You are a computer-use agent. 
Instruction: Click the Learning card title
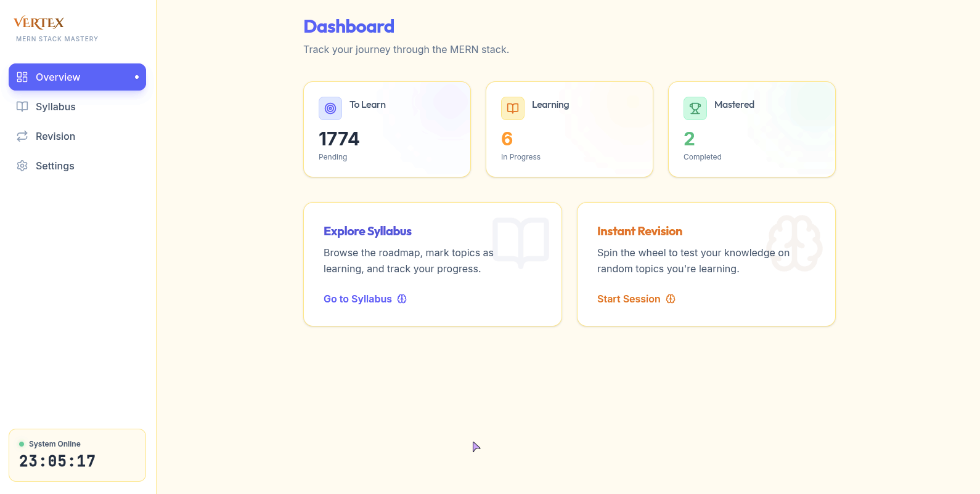click(550, 105)
